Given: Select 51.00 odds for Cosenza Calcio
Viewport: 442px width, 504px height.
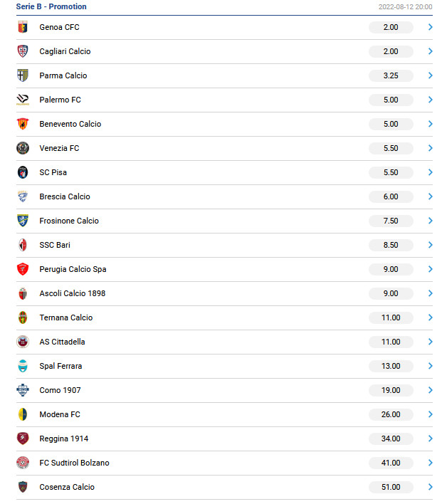Looking at the screenshot, I should [391, 487].
